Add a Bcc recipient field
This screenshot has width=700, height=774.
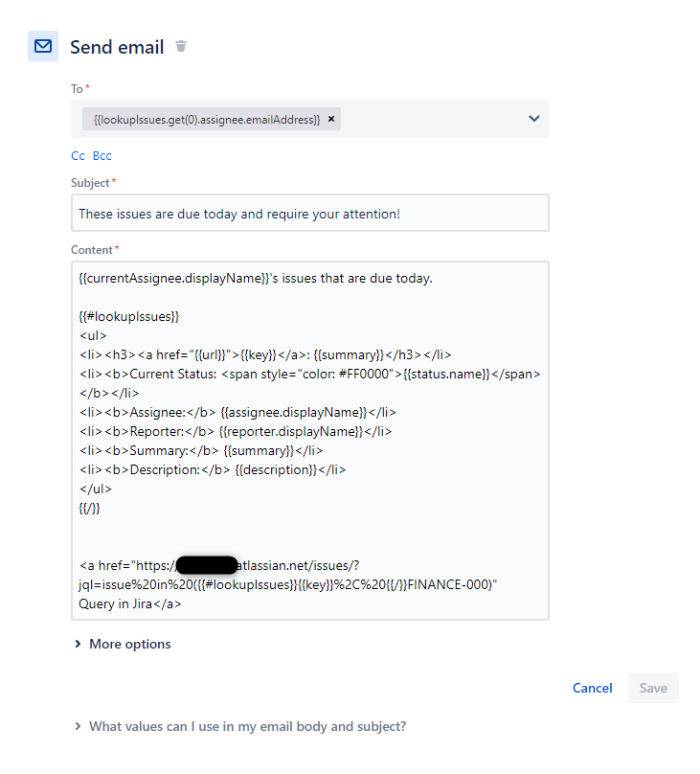click(x=102, y=155)
